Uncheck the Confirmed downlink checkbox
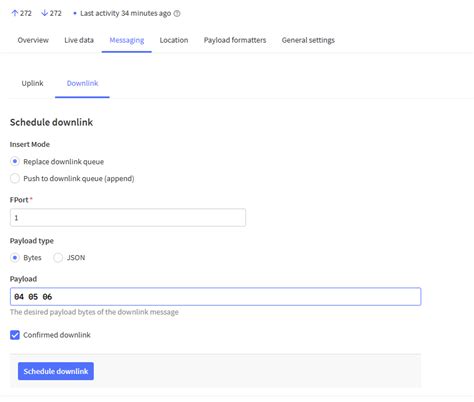The width and height of the screenshot is (474, 402). tap(15, 335)
